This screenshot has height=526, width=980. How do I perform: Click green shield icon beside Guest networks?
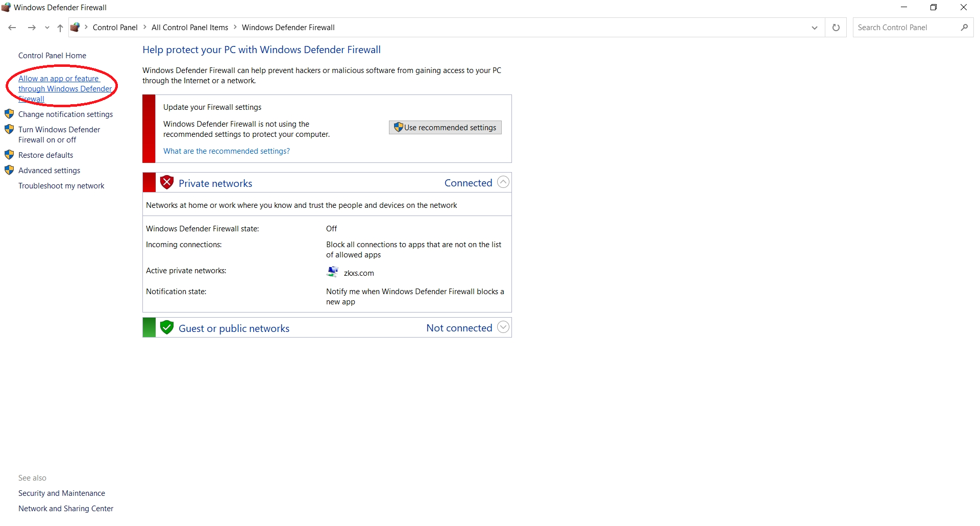pos(167,327)
